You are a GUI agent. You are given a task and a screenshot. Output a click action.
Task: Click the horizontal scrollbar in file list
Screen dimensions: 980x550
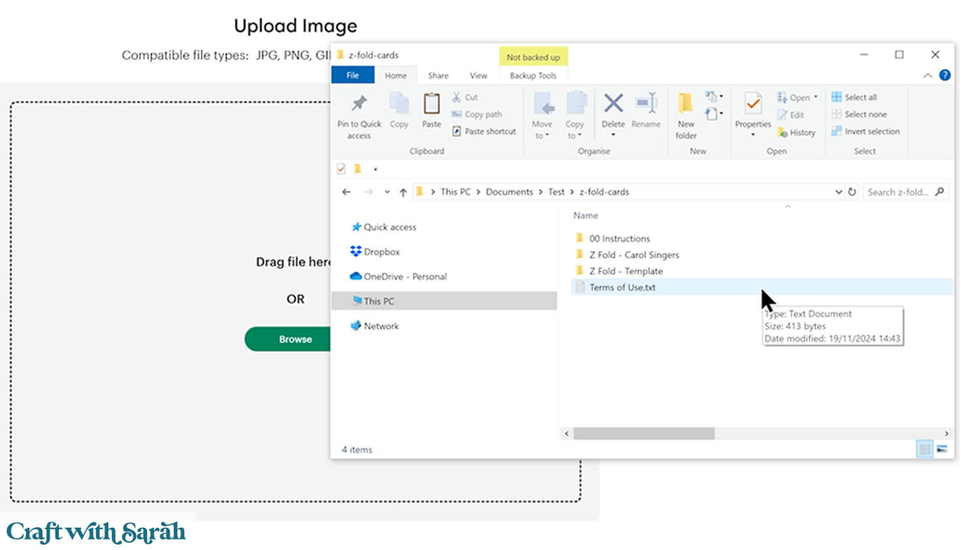pos(644,434)
